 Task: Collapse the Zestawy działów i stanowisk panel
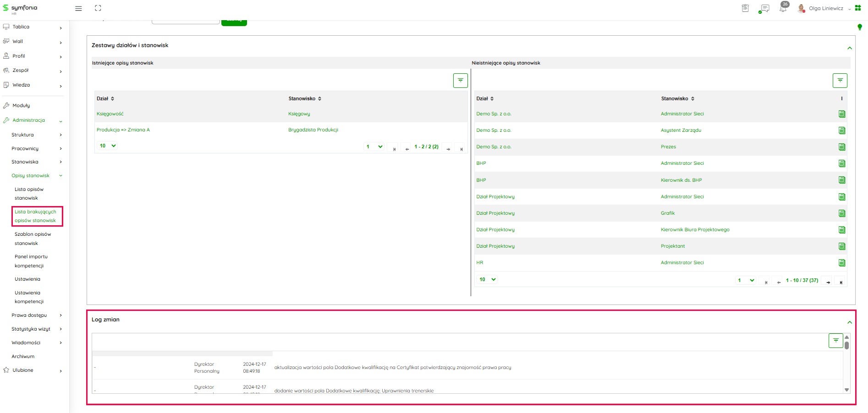click(x=849, y=48)
